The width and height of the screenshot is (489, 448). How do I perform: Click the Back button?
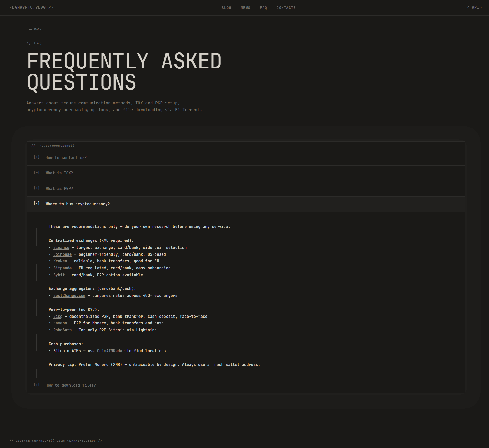35,30
